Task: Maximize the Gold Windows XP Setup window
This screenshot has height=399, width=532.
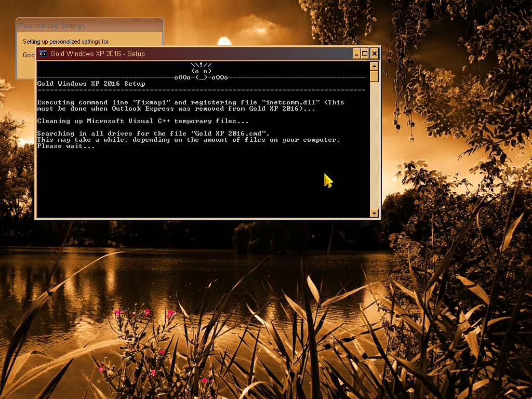Action: pos(365,54)
